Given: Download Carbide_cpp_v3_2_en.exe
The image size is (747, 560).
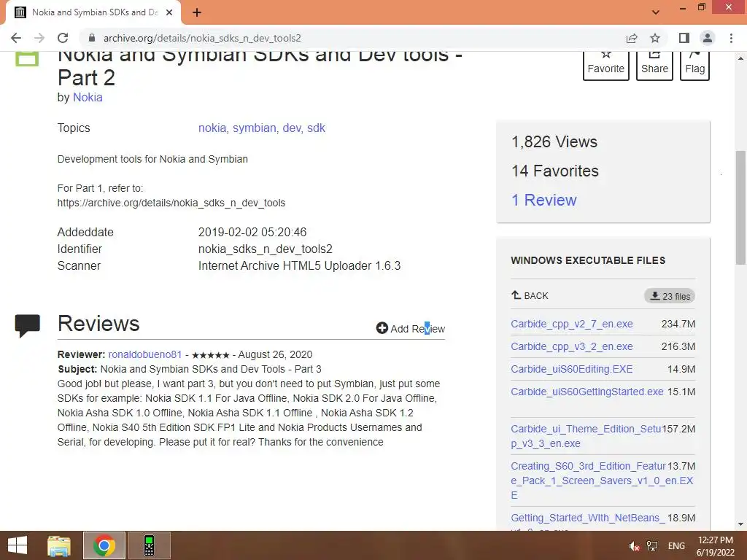Looking at the screenshot, I should 572,346.
